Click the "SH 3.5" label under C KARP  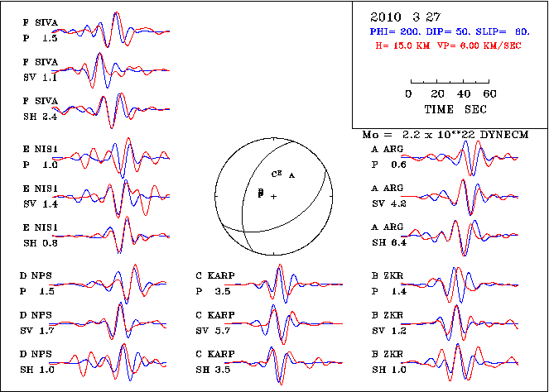[213, 370]
